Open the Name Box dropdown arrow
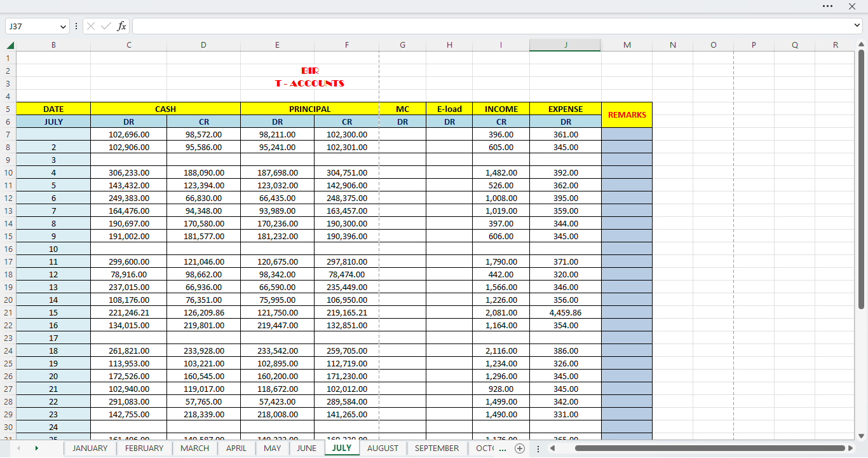Screen dimensions: 868x458 (63, 27)
